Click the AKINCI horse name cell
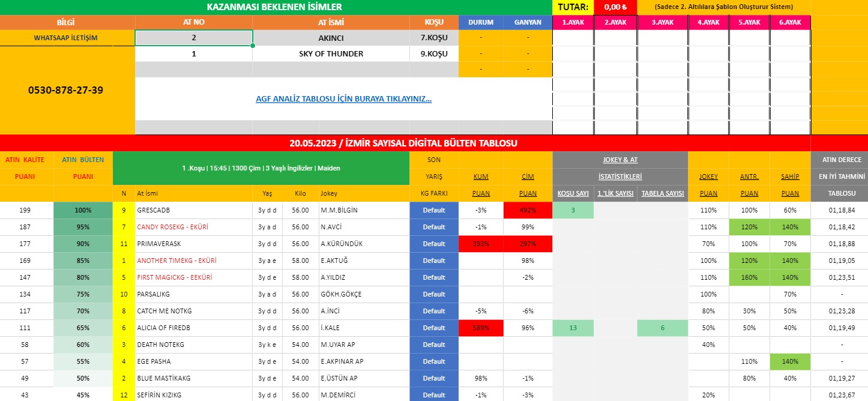The image size is (868, 401). pyautogui.click(x=331, y=38)
